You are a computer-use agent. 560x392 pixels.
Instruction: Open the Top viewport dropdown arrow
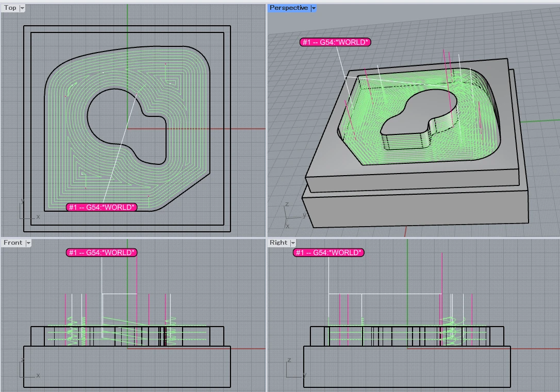point(22,8)
